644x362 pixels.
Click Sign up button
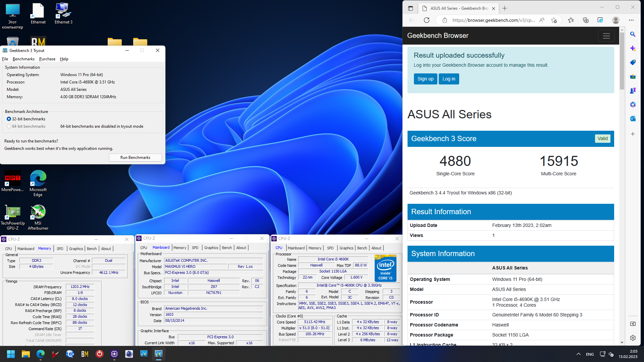pyautogui.click(x=425, y=79)
